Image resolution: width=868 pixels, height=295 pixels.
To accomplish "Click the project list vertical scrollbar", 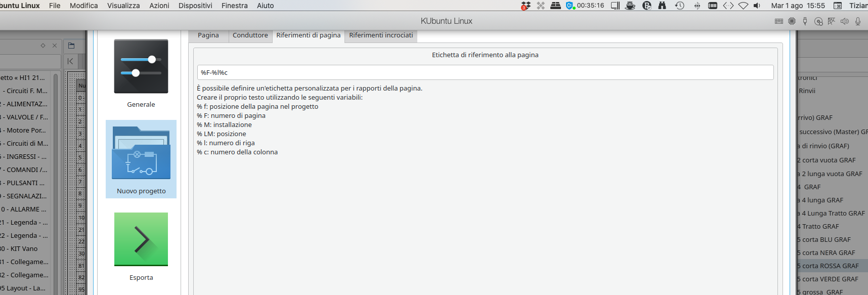I will [56, 183].
